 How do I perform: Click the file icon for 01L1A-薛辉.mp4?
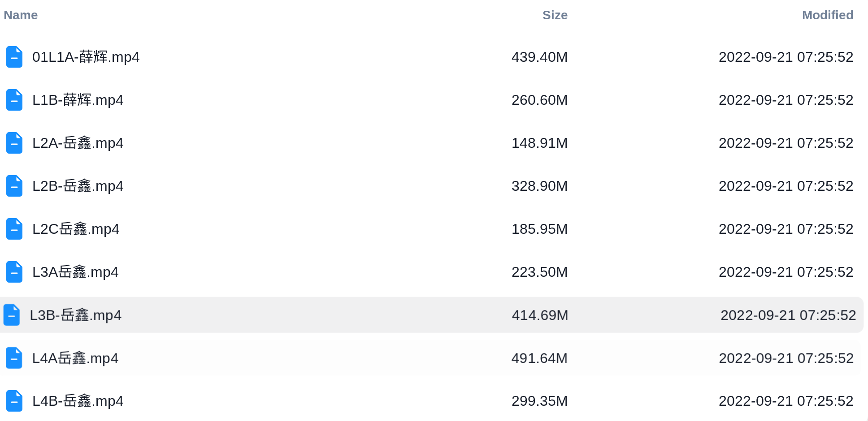tap(14, 57)
